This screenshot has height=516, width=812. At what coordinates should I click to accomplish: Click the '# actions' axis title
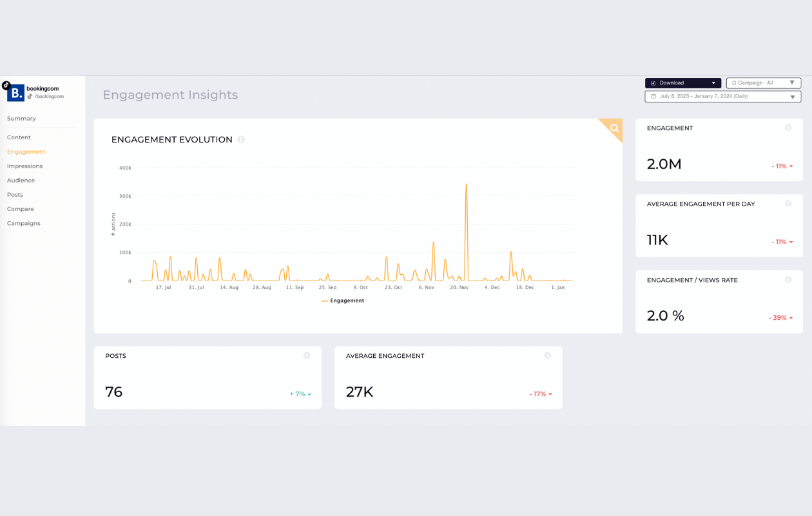click(113, 224)
